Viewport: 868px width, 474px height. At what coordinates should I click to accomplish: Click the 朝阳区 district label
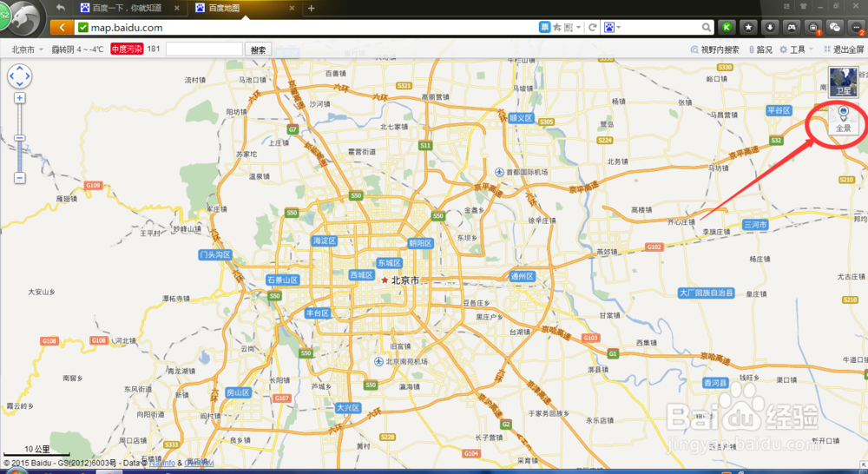(421, 243)
